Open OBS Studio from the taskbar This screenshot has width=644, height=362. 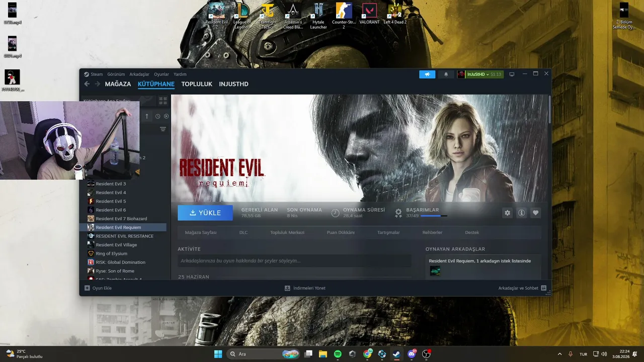click(x=427, y=354)
